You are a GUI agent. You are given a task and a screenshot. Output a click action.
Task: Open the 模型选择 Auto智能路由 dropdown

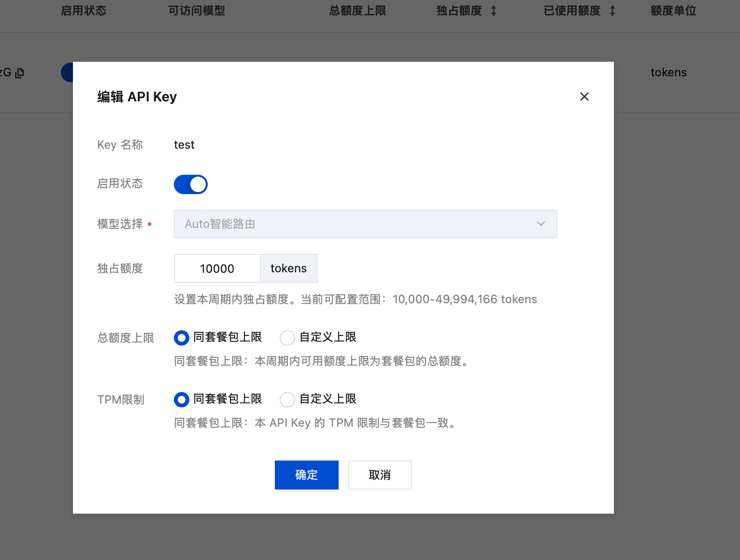pos(365,224)
